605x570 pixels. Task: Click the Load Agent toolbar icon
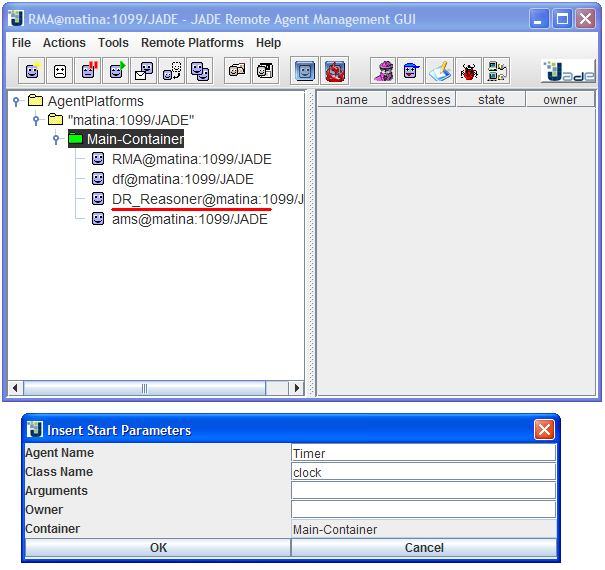click(x=237, y=71)
